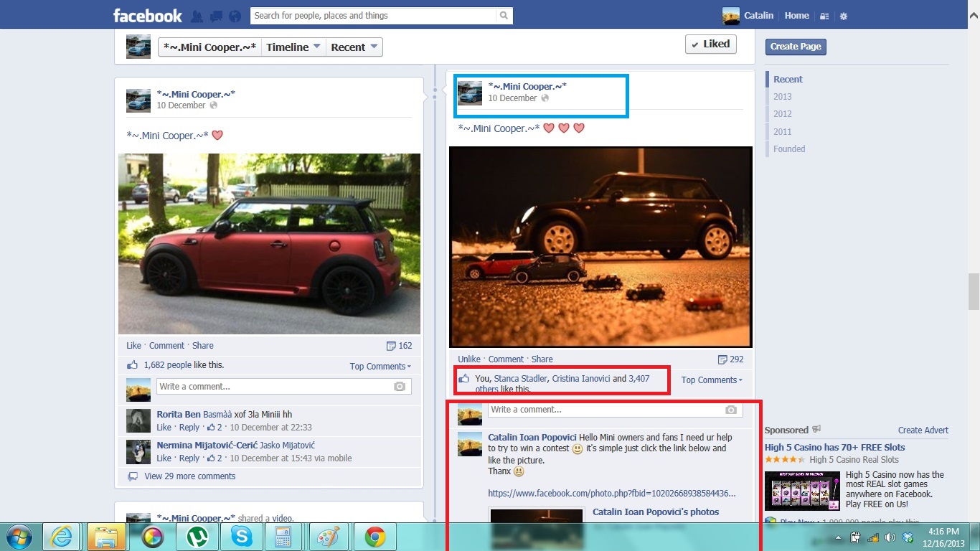This screenshot has width=980, height=551.
Task: Select 2012 in the timeline sidebar
Action: point(783,114)
